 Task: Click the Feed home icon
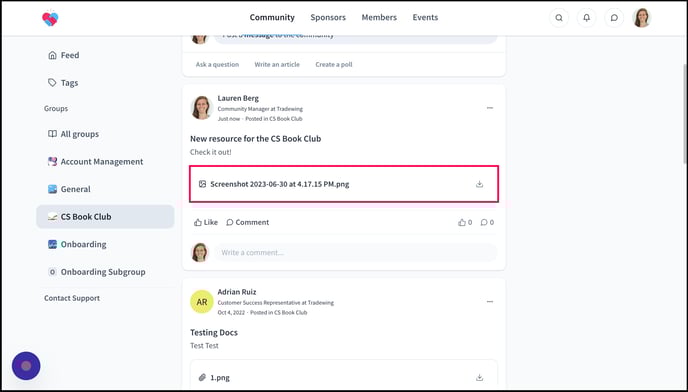(x=52, y=55)
